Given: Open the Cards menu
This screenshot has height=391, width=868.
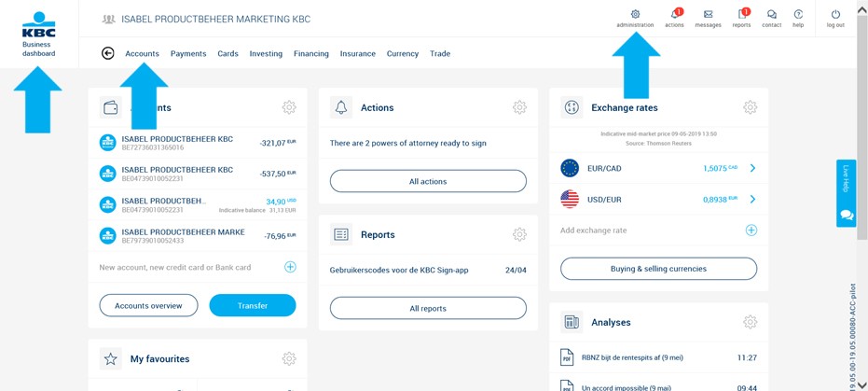Looking at the screenshot, I should [x=228, y=54].
